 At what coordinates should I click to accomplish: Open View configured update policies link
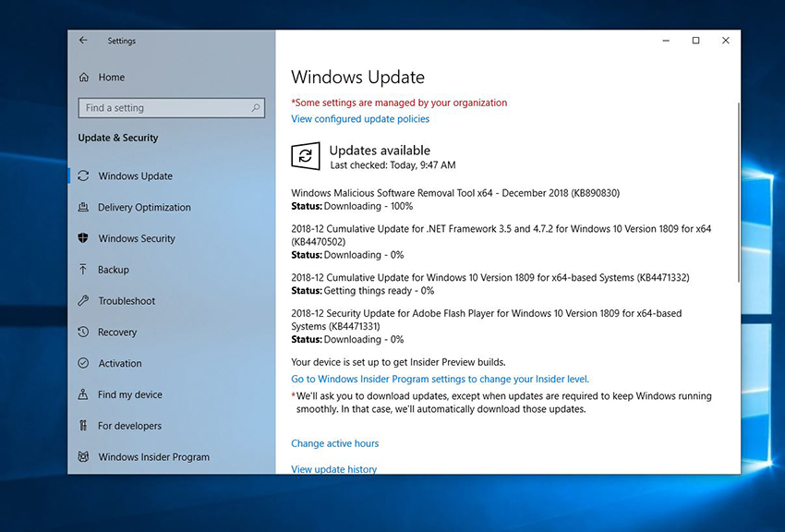tap(360, 119)
